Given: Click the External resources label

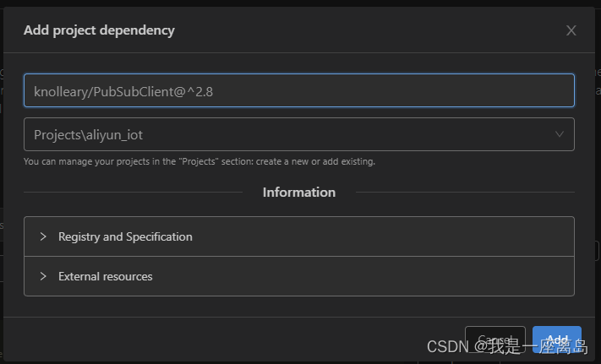Looking at the screenshot, I should 105,276.
